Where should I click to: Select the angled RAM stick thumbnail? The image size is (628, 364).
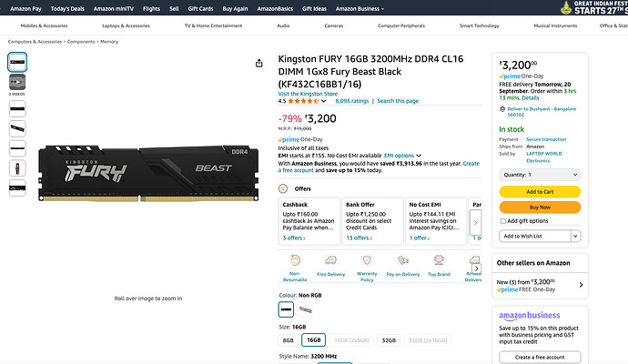coord(17,128)
